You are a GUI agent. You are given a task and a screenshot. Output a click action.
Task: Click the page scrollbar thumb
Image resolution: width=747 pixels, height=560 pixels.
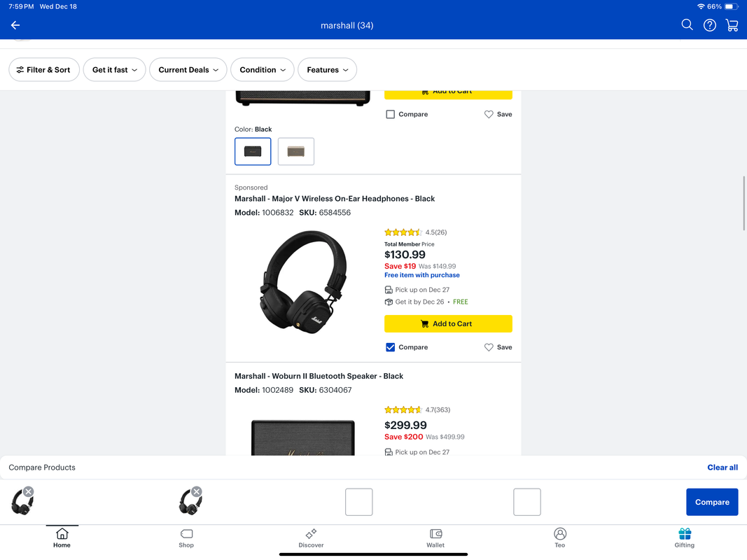pos(743,203)
